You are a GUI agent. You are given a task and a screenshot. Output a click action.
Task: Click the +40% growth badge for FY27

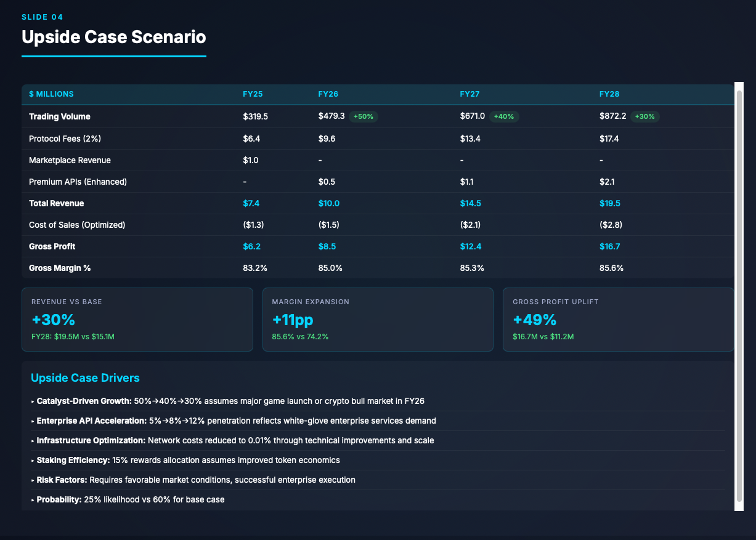coord(505,117)
